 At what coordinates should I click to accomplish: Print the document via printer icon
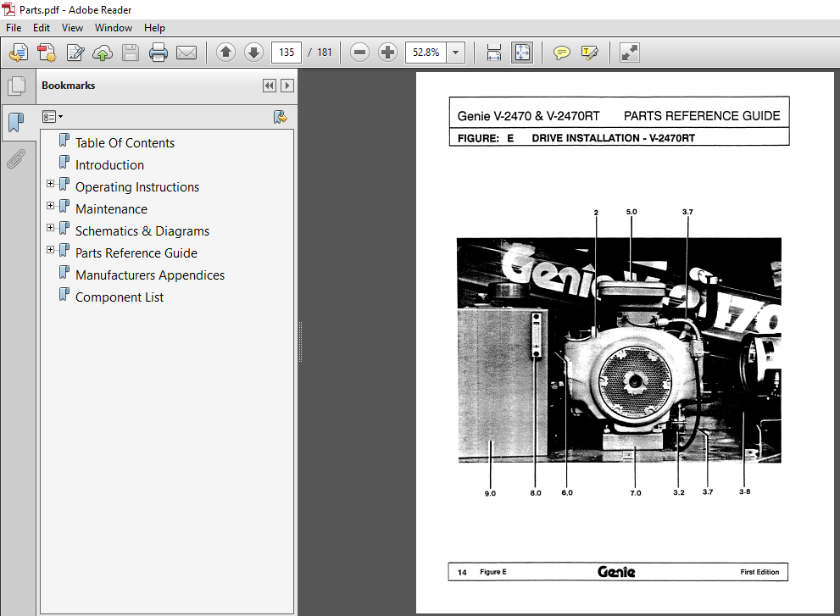(x=158, y=53)
